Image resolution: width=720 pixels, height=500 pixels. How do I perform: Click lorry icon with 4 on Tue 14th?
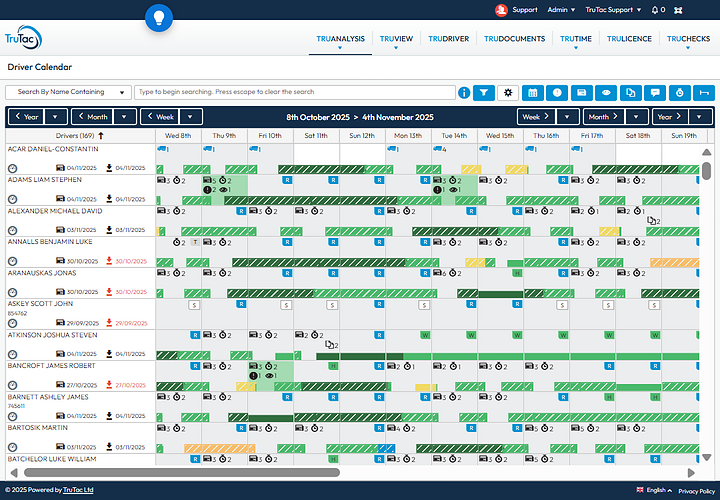(x=438, y=149)
